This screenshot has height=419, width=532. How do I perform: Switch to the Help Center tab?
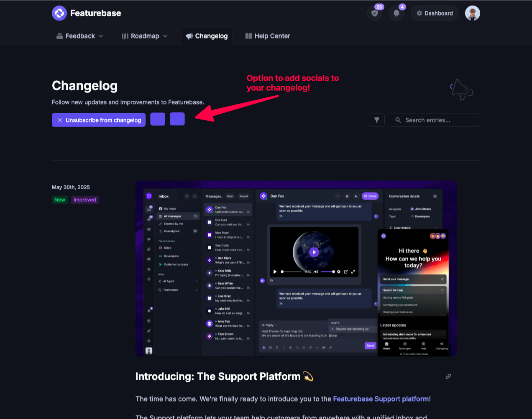268,36
